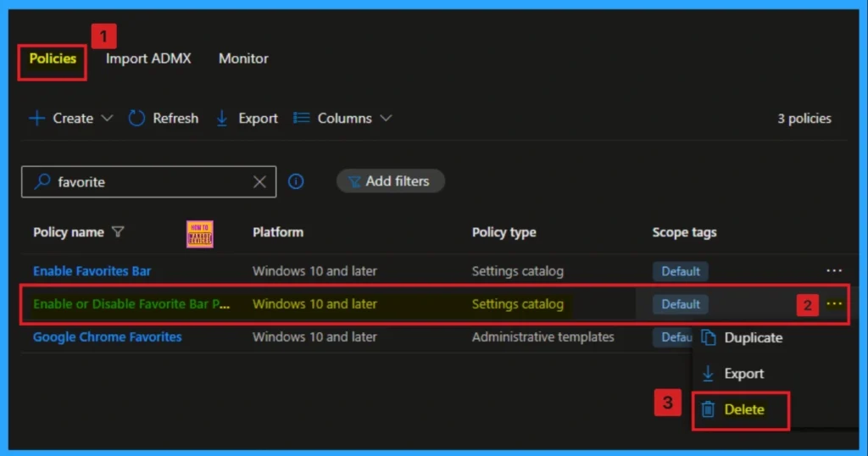The height and width of the screenshot is (456, 868).
Task: Open the Enable Favorites Bar policy link
Action: click(92, 271)
